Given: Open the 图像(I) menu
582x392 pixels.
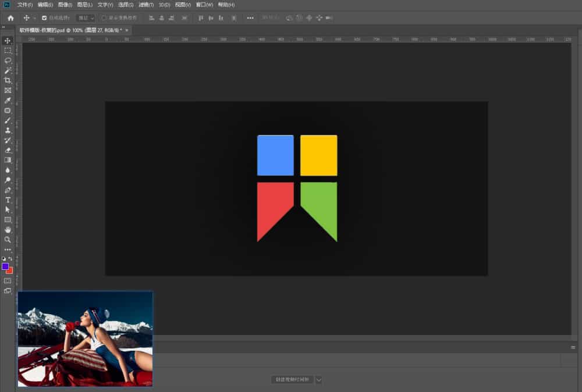Looking at the screenshot, I should pyautogui.click(x=65, y=5).
